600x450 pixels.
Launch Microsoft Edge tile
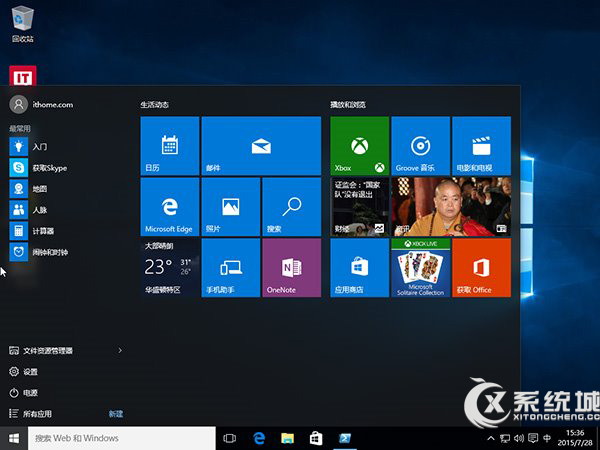170,207
